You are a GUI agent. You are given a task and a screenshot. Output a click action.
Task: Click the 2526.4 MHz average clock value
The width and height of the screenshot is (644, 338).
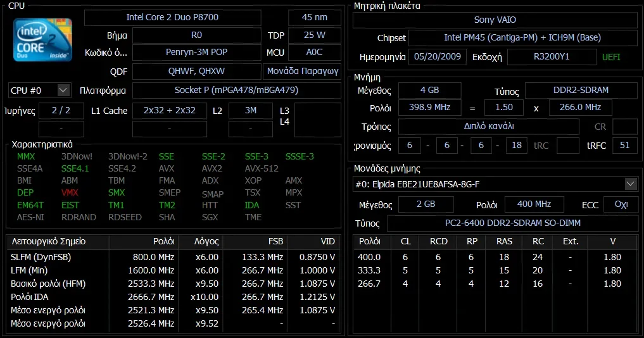[151, 323]
